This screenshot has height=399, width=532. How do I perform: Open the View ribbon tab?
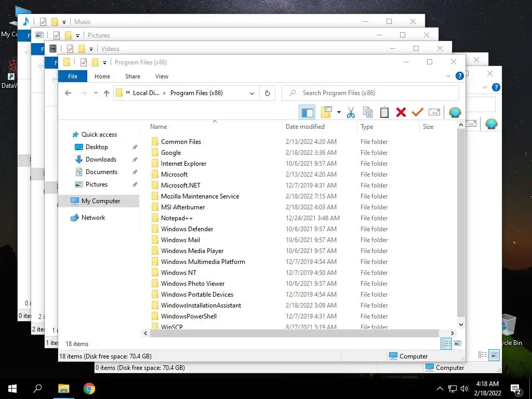point(162,76)
